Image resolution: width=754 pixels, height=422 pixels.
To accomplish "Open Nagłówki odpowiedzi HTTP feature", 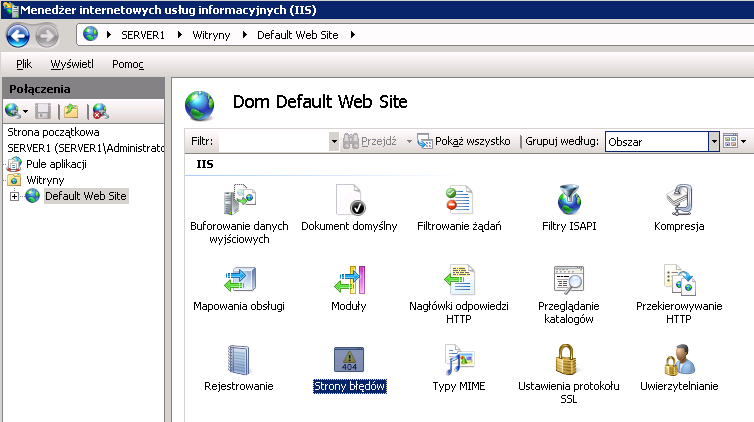I will [459, 294].
